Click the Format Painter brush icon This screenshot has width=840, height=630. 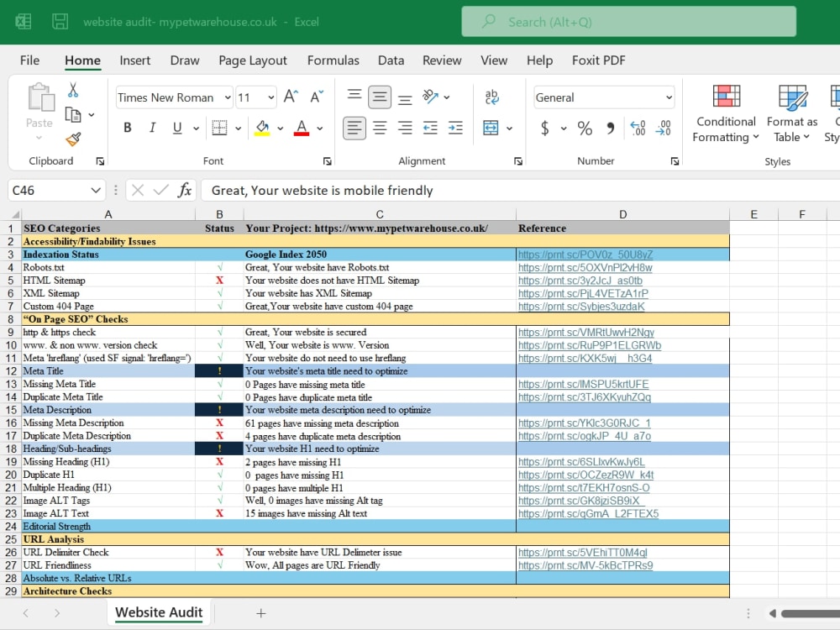click(x=73, y=139)
